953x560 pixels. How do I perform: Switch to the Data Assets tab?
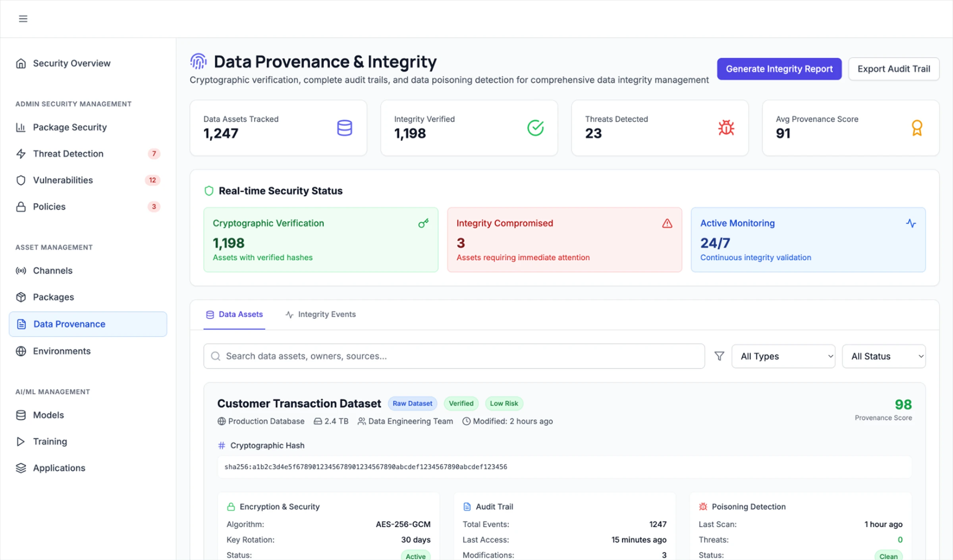[x=234, y=314]
